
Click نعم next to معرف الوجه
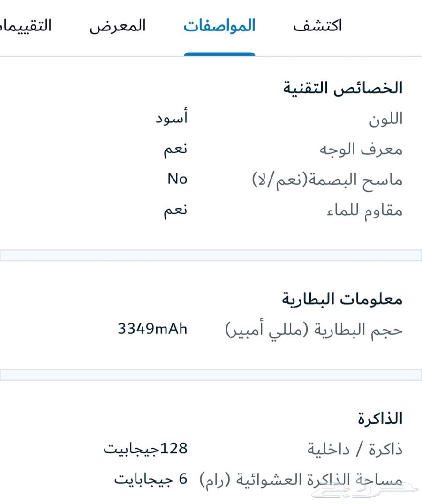[x=174, y=148]
